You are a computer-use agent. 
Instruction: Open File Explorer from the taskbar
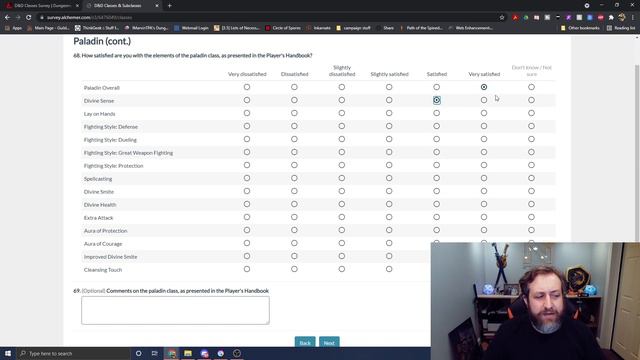click(x=188, y=353)
